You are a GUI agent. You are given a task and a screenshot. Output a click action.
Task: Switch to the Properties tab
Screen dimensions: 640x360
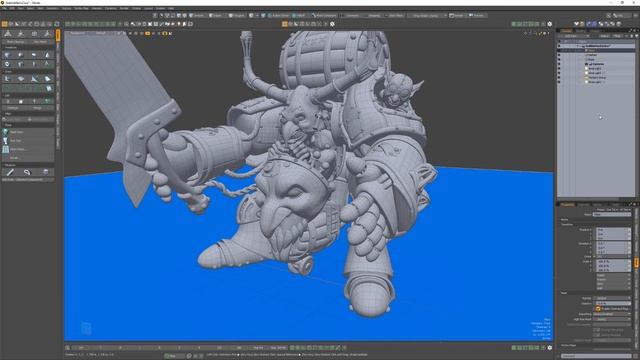click(567, 204)
